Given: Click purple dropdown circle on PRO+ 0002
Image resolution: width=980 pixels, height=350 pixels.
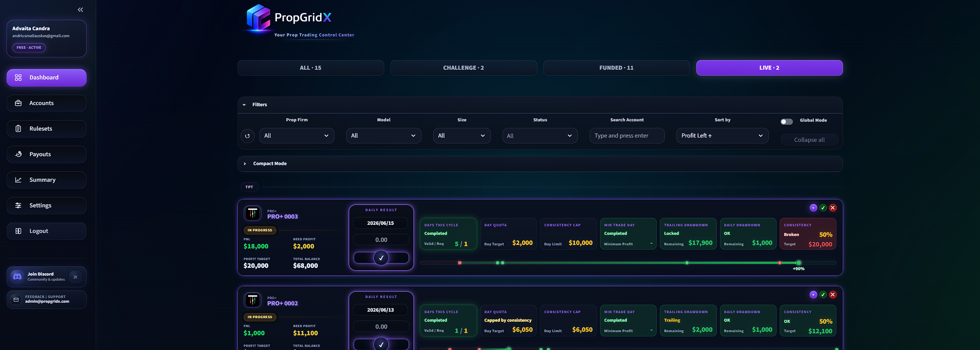Looking at the screenshot, I should click(813, 295).
